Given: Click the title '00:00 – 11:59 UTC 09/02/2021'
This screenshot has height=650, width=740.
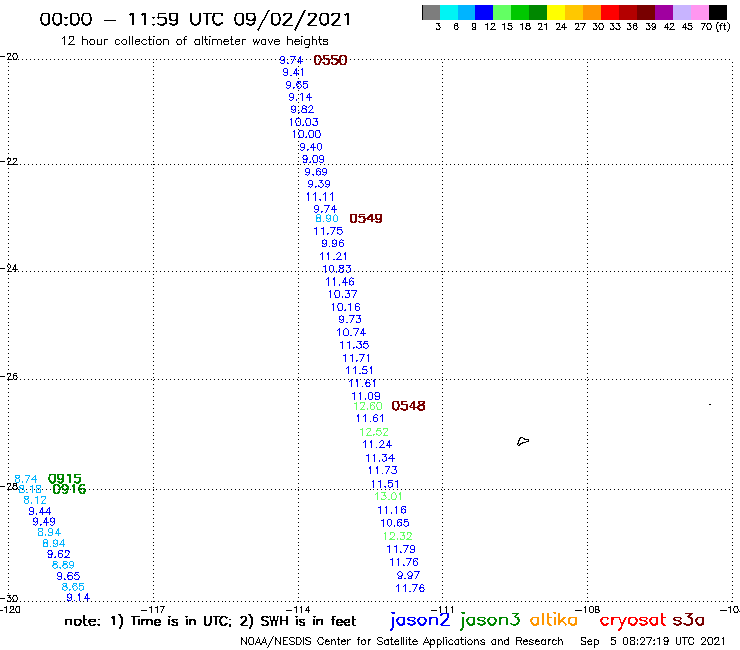Looking at the screenshot, I should (195, 19).
